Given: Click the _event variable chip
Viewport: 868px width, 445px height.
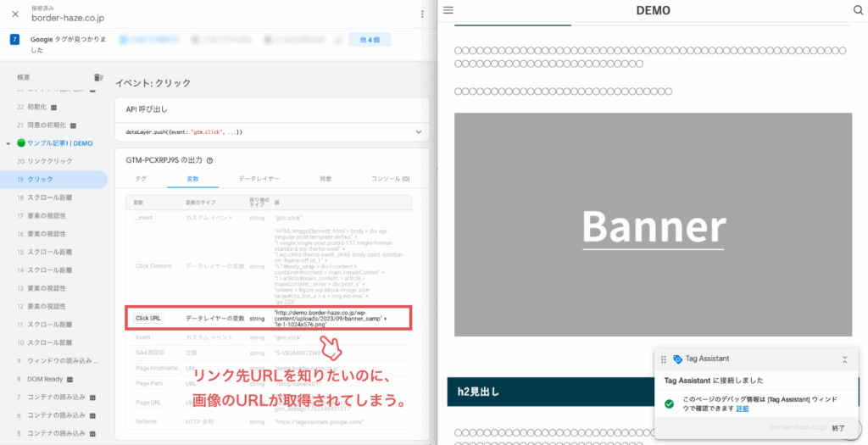Looking at the screenshot, I should pyautogui.click(x=144, y=218).
